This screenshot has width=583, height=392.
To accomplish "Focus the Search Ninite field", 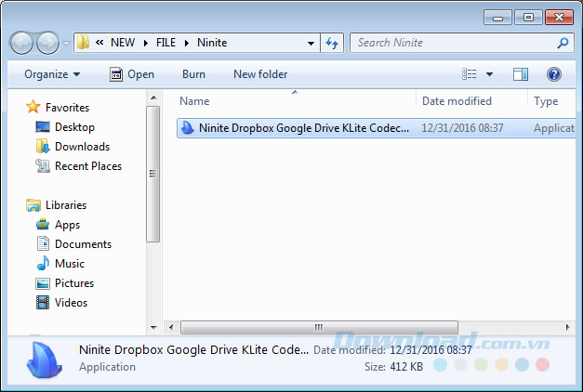I will (x=462, y=43).
